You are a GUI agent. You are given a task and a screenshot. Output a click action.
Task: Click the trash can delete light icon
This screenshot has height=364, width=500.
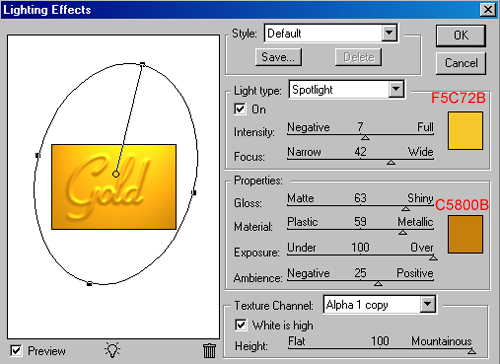(209, 351)
